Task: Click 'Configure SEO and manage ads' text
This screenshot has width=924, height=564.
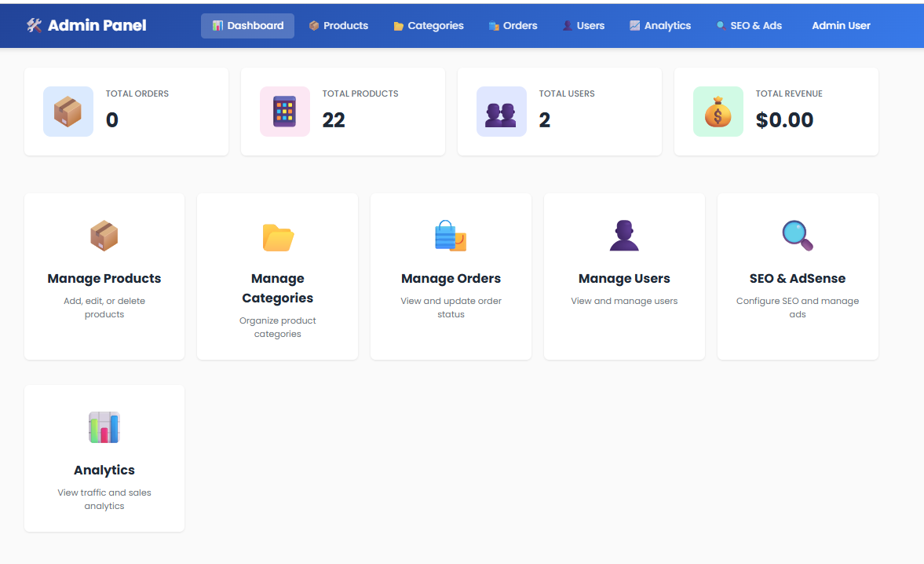Action: pyautogui.click(x=798, y=308)
